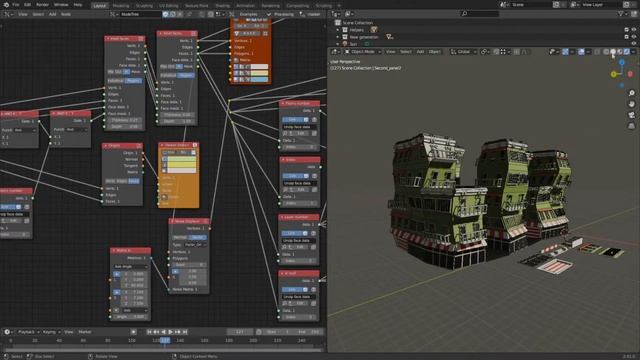
Task: Click the outliner search field
Action: click(x=480, y=14)
